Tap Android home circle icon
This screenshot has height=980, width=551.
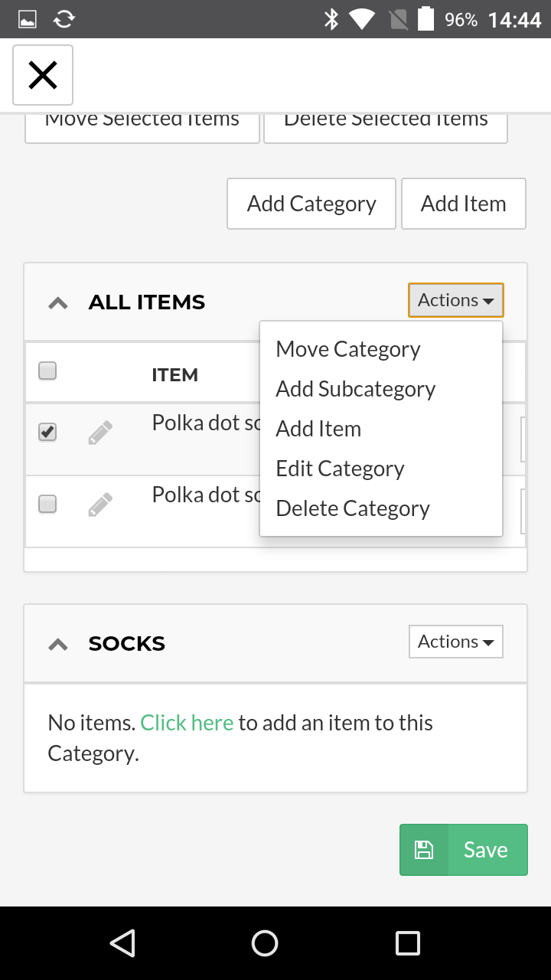[265, 943]
